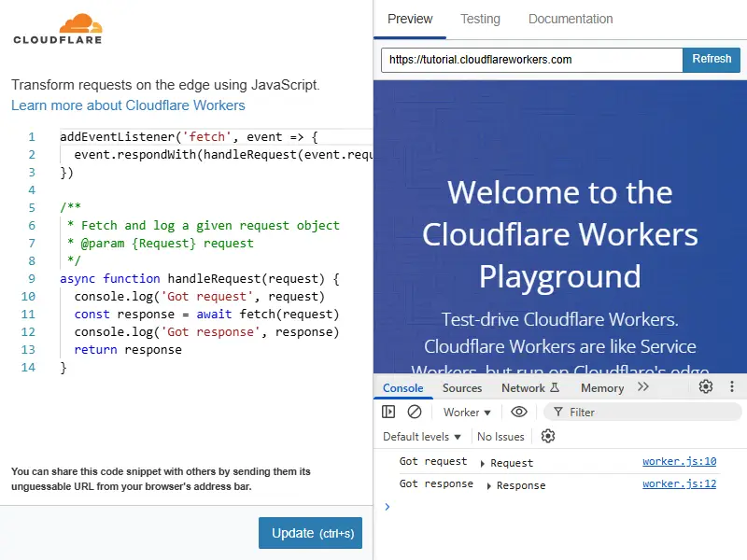The image size is (747, 560).
Task: Clear the console with the ban icon
Action: [415, 412]
